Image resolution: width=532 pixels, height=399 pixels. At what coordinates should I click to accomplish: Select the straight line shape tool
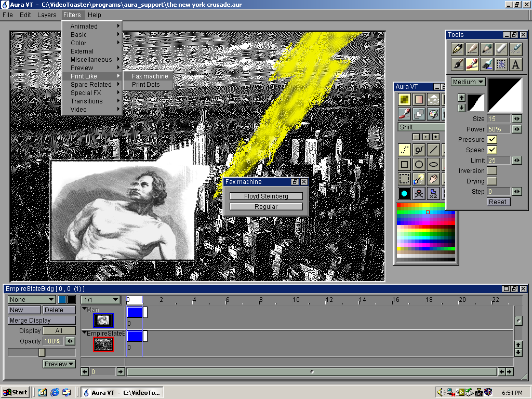(x=434, y=150)
